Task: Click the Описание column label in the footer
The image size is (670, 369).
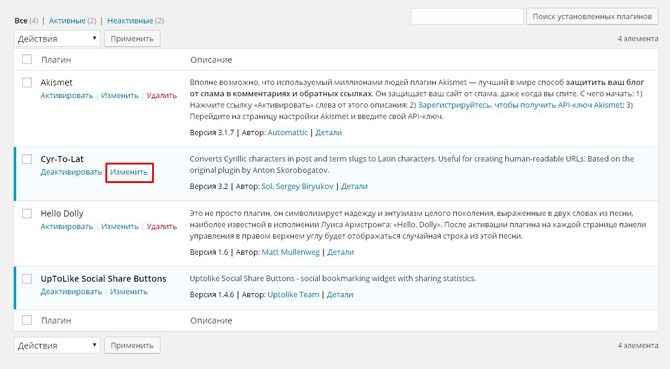Action: pyautogui.click(x=211, y=320)
